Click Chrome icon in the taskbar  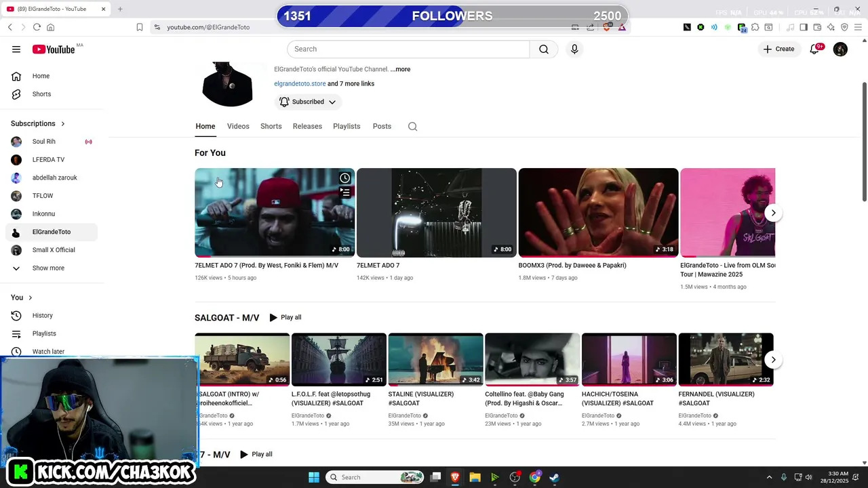point(535,477)
